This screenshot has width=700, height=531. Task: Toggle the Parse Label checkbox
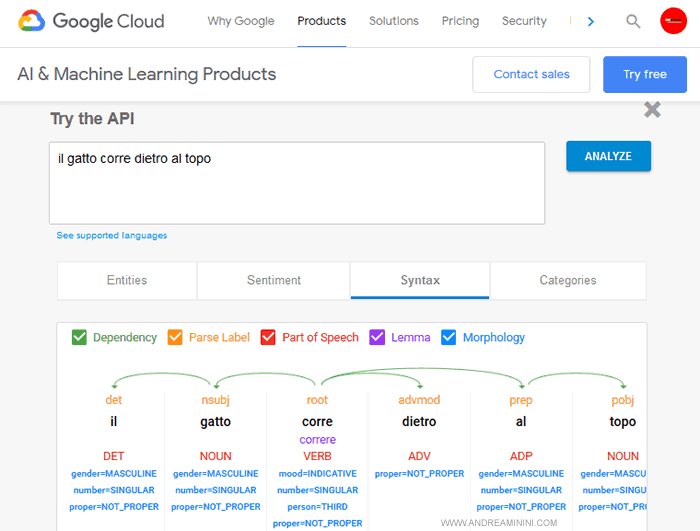tap(175, 337)
